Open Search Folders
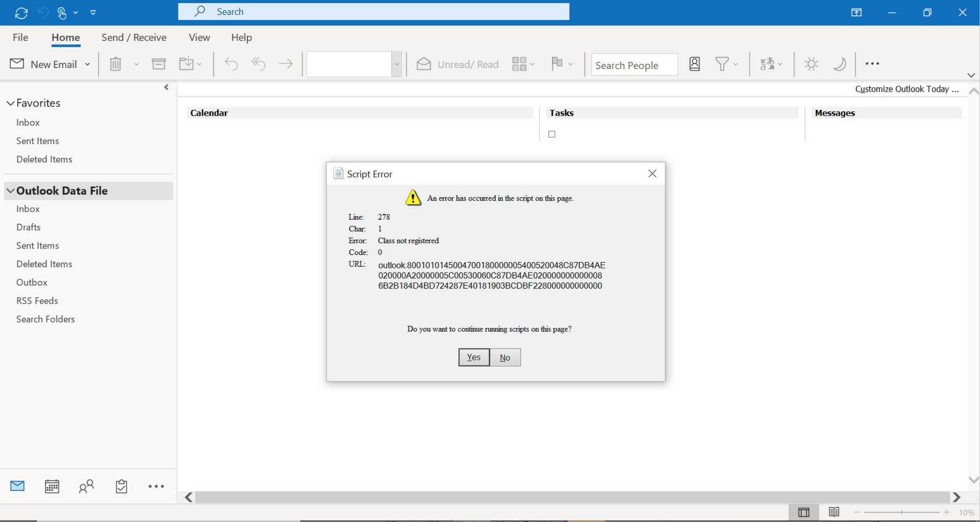 45,319
